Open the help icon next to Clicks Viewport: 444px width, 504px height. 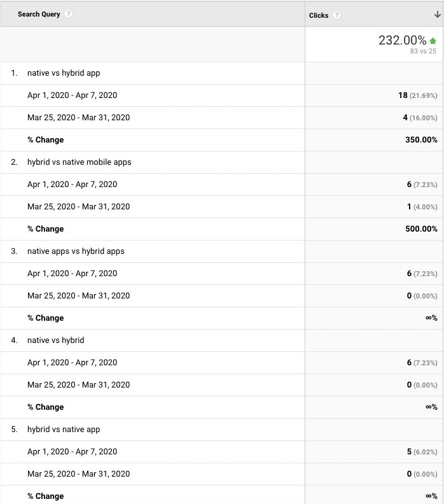(x=337, y=15)
